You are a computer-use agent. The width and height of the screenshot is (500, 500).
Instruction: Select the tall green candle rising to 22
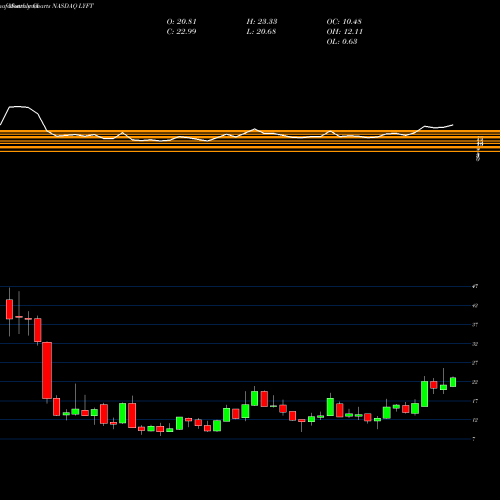tap(425, 394)
